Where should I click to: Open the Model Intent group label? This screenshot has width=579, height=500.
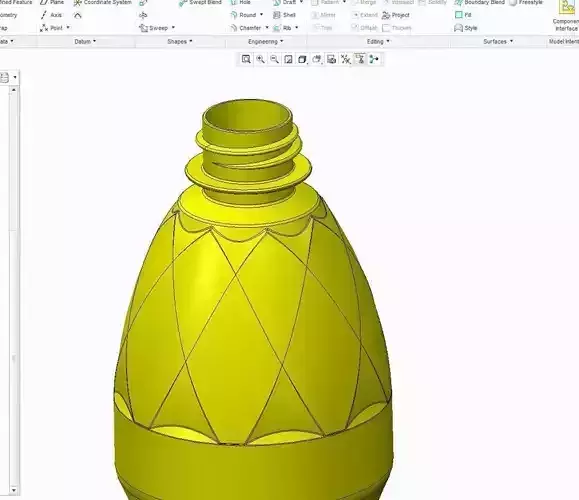coord(563,41)
